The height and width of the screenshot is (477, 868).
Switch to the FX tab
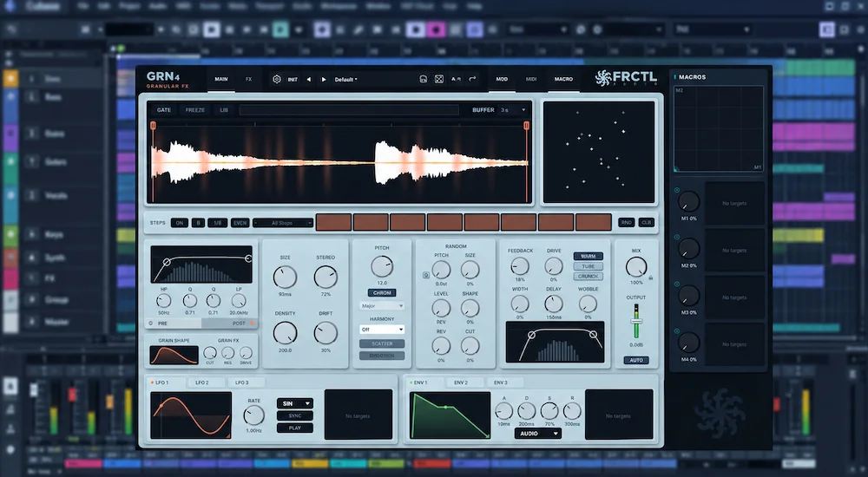coord(248,79)
